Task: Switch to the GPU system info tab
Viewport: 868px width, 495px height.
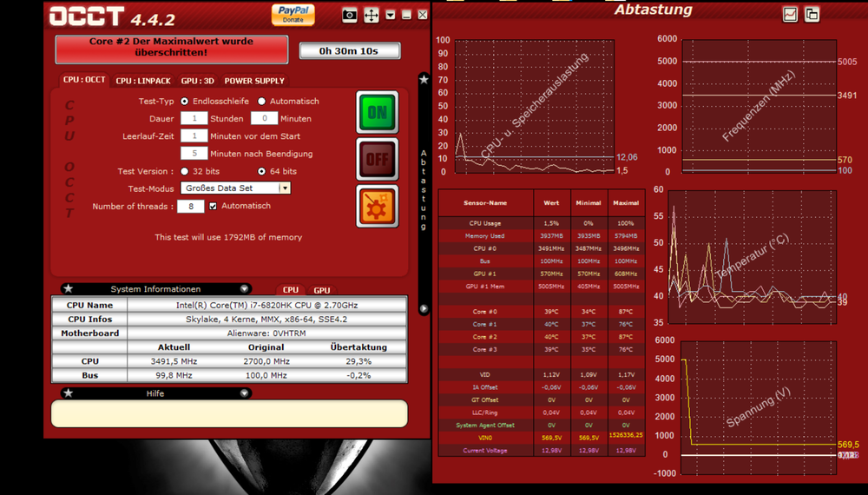Action: pyautogui.click(x=322, y=290)
